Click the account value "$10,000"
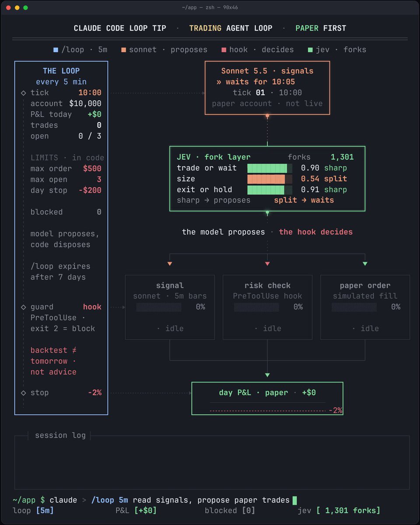420x525 pixels. pyautogui.click(x=85, y=104)
